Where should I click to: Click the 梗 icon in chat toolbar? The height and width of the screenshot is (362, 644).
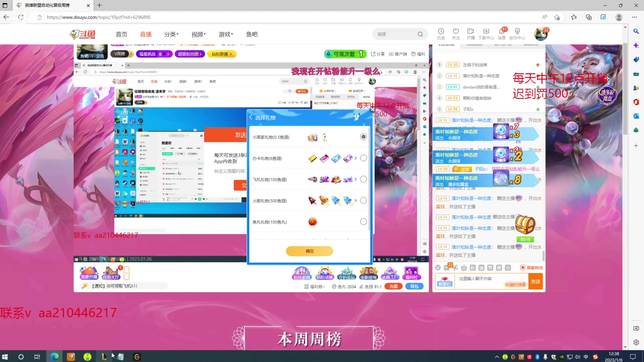[x=499, y=267]
